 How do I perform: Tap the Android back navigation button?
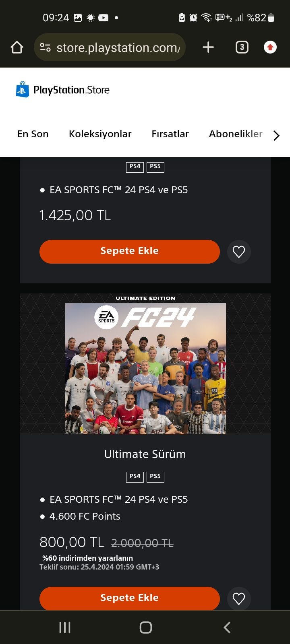227,627
